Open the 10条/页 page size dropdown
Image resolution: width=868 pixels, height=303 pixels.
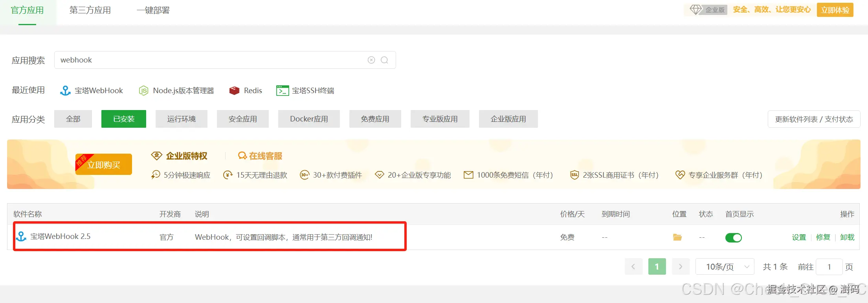[x=725, y=267]
